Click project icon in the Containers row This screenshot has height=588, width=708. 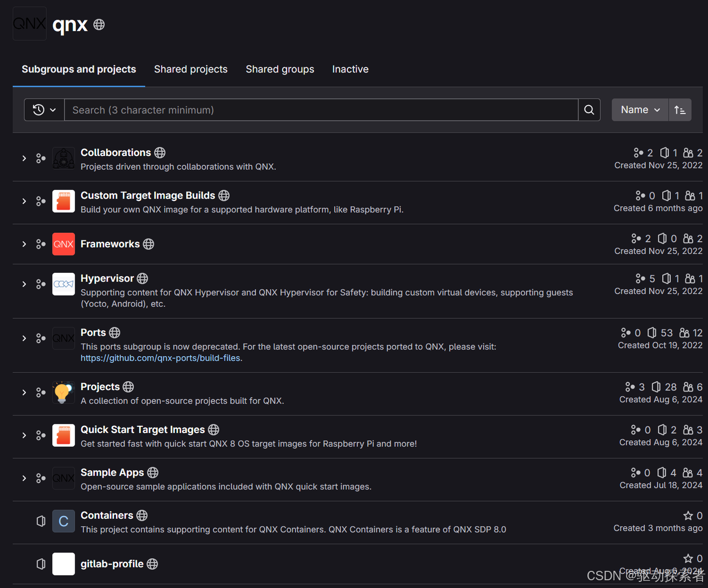[x=41, y=521]
